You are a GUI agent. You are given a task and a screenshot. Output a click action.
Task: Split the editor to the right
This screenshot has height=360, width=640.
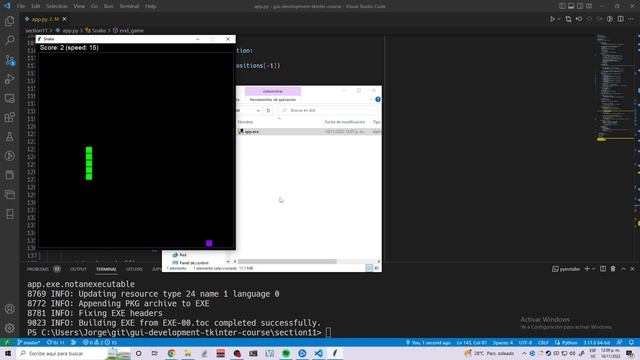(620, 19)
